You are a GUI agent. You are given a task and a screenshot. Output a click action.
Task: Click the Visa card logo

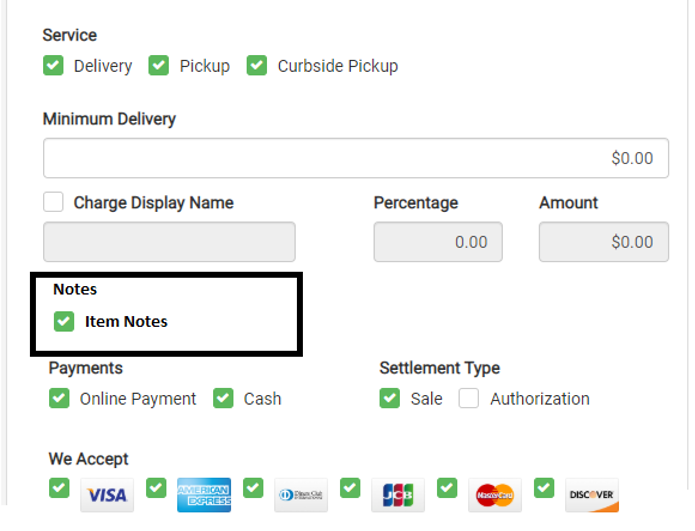(106, 495)
